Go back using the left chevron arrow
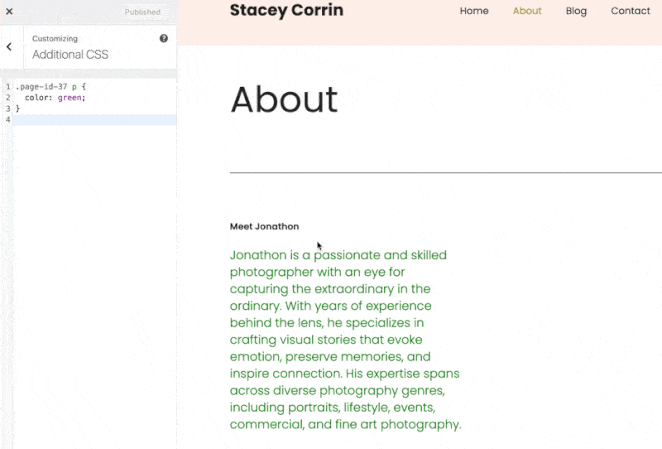This screenshot has width=662, height=449. point(9,47)
